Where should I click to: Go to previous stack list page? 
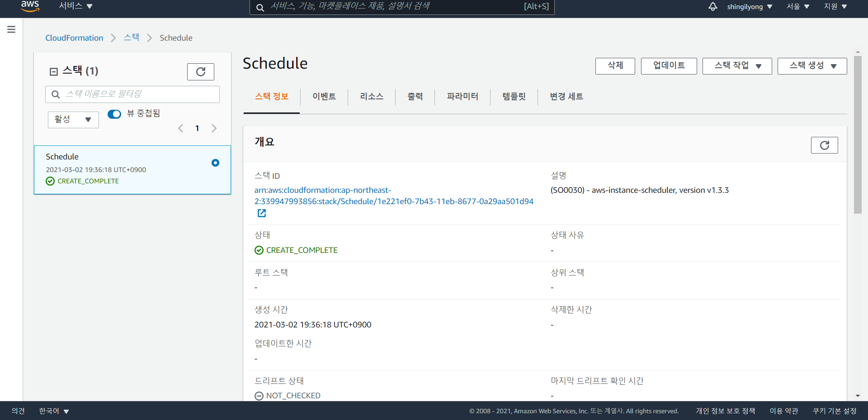[x=180, y=128]
